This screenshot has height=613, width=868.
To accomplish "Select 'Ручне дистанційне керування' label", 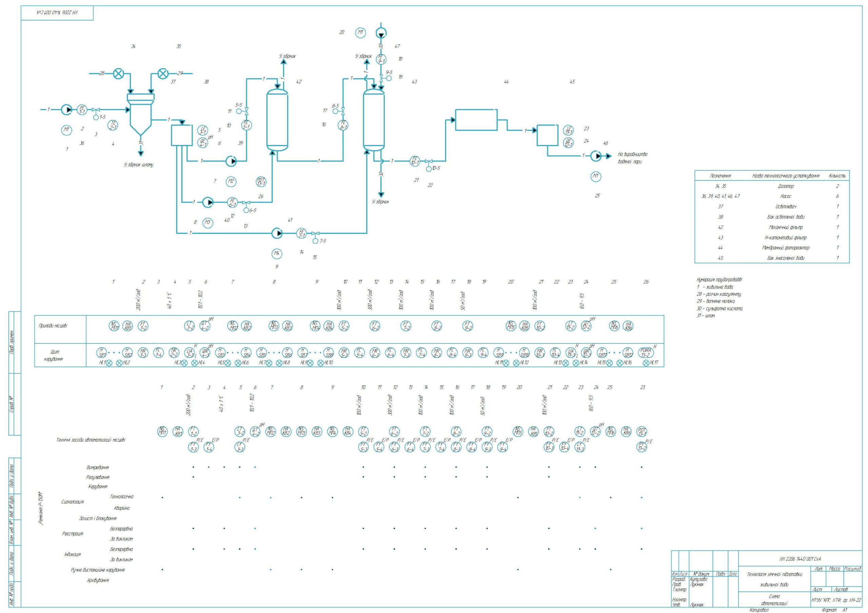I will coord(98,570).
